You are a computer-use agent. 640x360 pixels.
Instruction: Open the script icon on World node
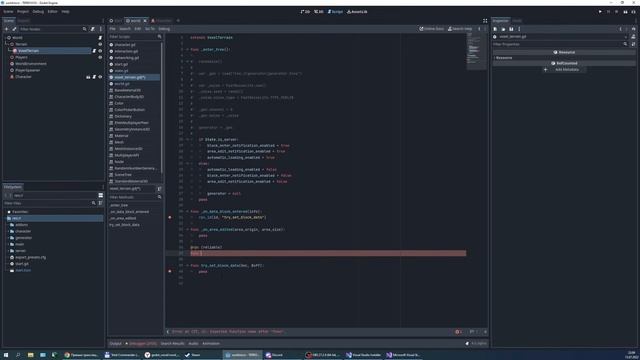coord(100,38)
